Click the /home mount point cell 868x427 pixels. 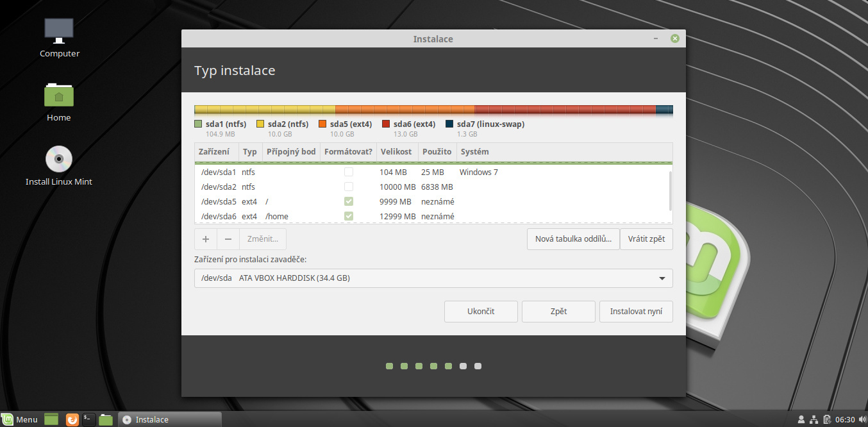[277, 216]
